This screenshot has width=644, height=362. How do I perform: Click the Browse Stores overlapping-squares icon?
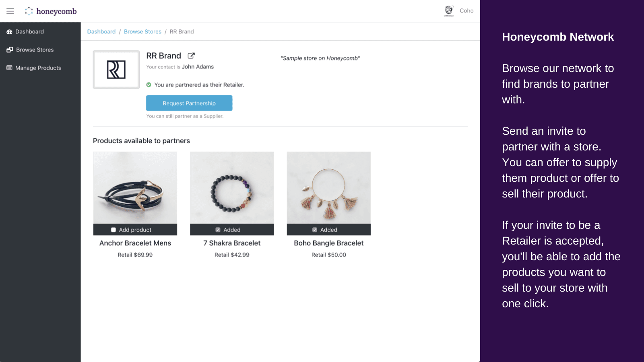coord(9,49)
